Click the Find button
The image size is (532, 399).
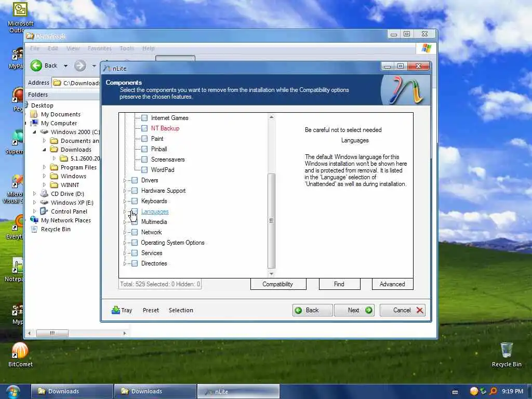pyautogui.click(x=339, y=284)
